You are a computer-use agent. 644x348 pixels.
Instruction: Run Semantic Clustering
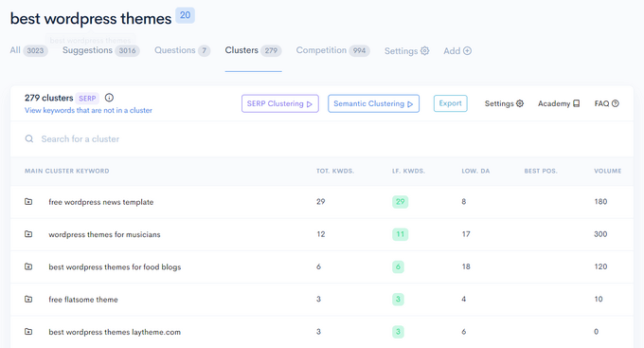click(373, 103)
